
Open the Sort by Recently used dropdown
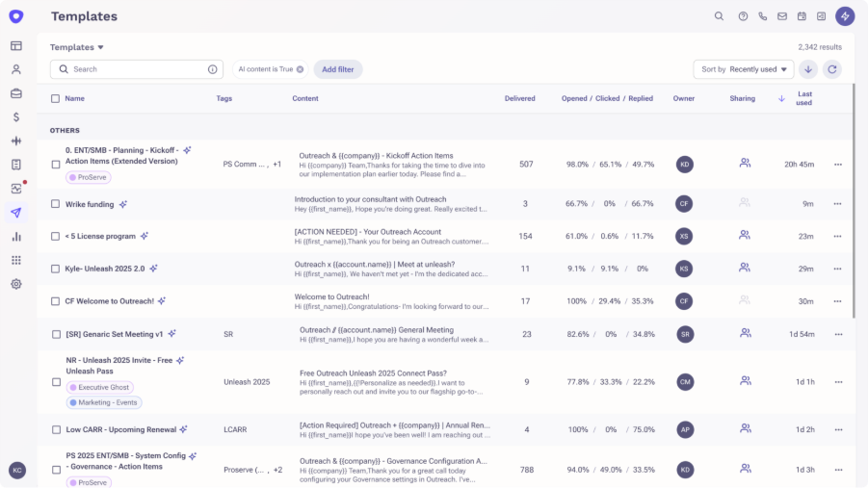click(744, 69)
